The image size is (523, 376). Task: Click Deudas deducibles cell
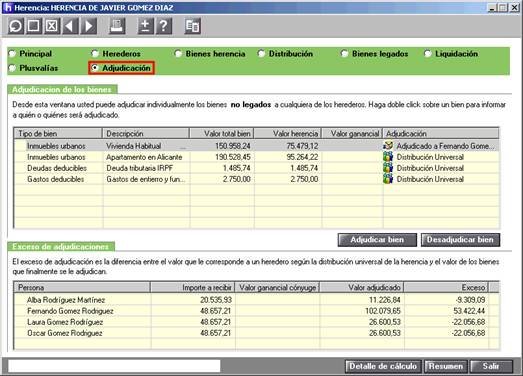coord(57,168)
